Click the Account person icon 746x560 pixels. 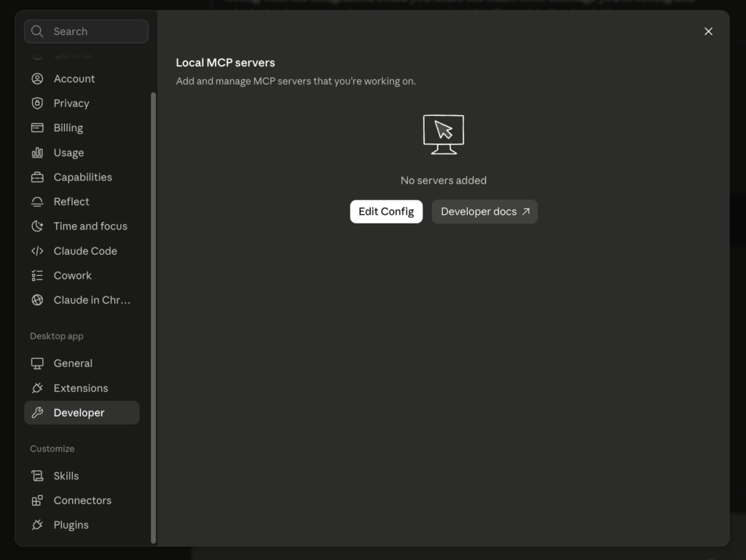point(37,79)
